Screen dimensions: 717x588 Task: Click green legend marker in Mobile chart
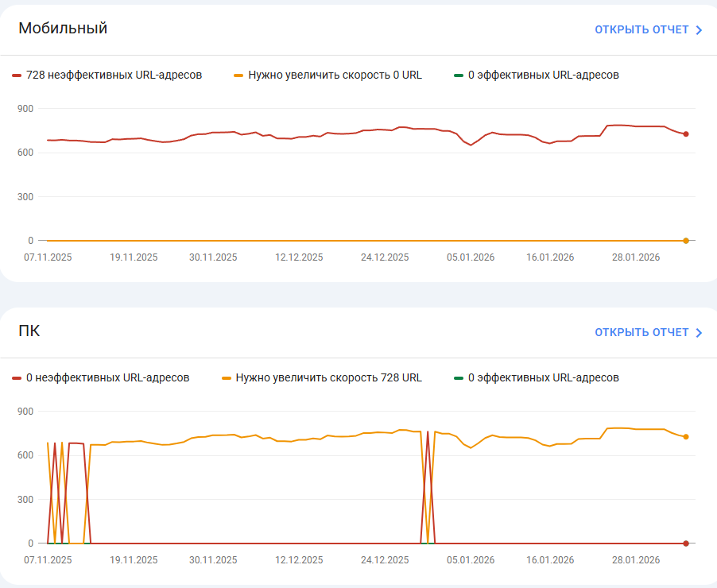[x=459, y=75]
